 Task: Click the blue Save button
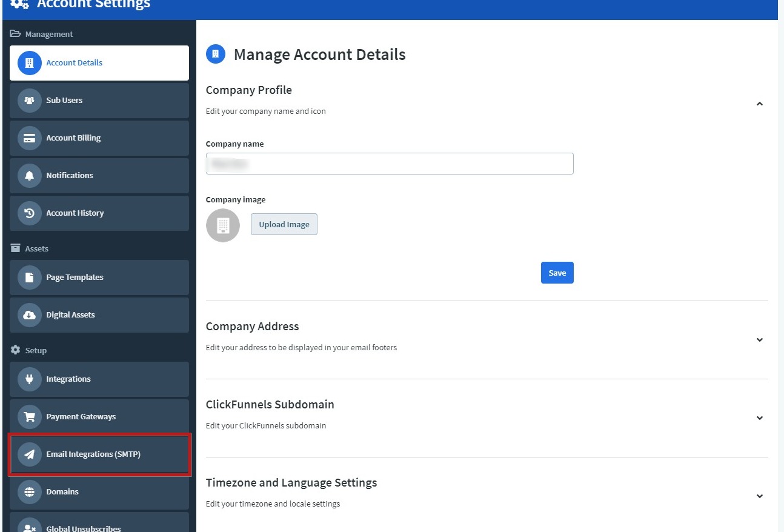click(x=557, y=273)
